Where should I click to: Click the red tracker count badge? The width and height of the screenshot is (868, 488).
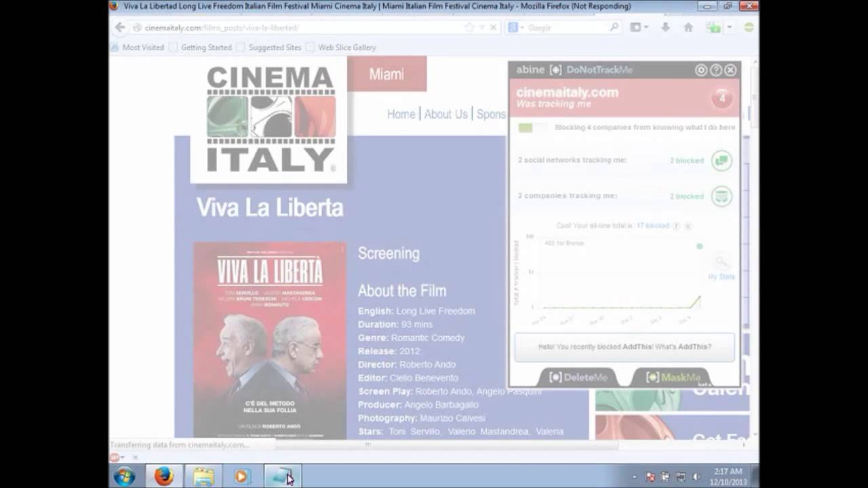pyautogui.click(x=722, y=98)
